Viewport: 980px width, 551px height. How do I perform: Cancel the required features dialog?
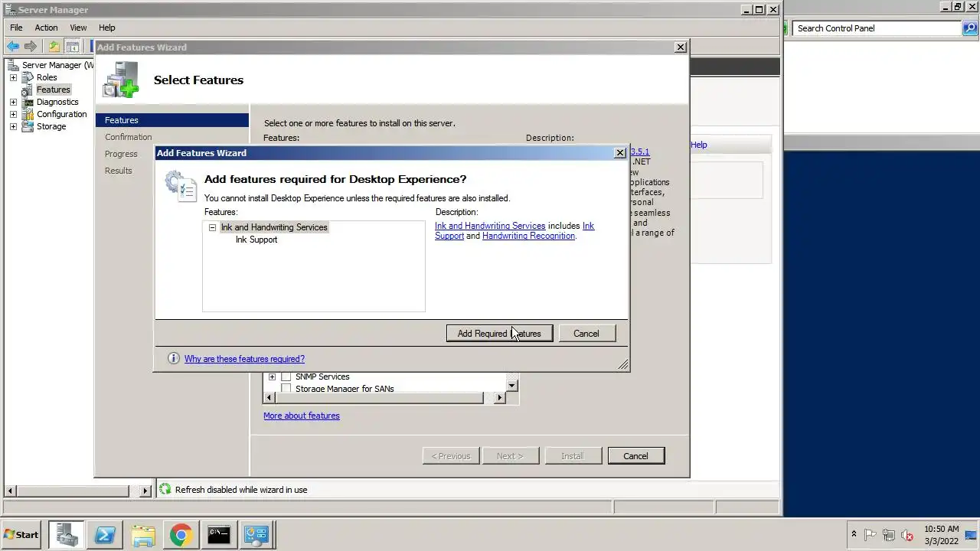(586, 333)
